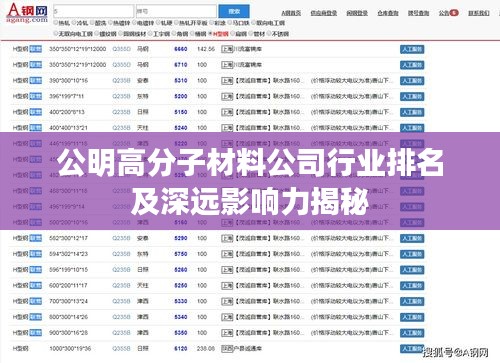Select price 5750 in the 594*302*14*23 row
500x363 pixels.
[x=181, y=254]
